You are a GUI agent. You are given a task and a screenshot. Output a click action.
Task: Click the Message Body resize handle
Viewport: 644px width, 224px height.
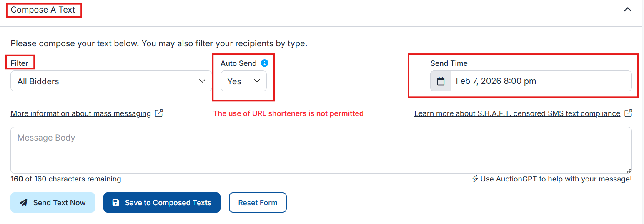[x=629, y=170]
